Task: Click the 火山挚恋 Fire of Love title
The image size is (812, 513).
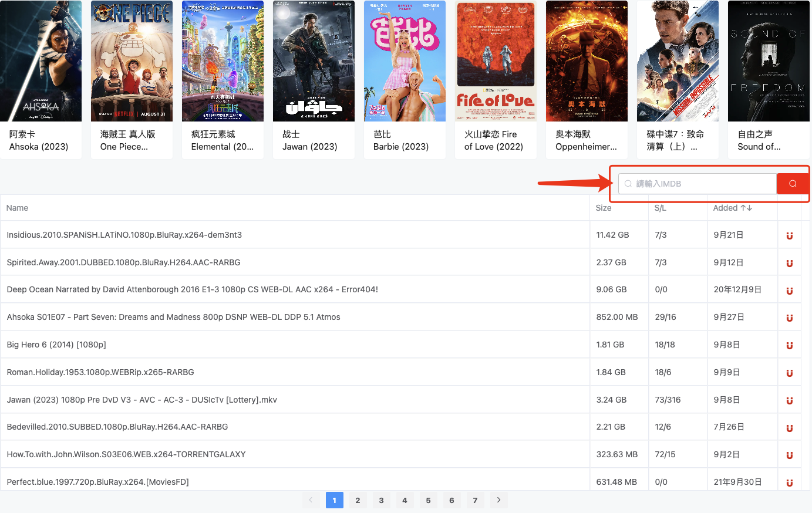Action: point(494,140)
